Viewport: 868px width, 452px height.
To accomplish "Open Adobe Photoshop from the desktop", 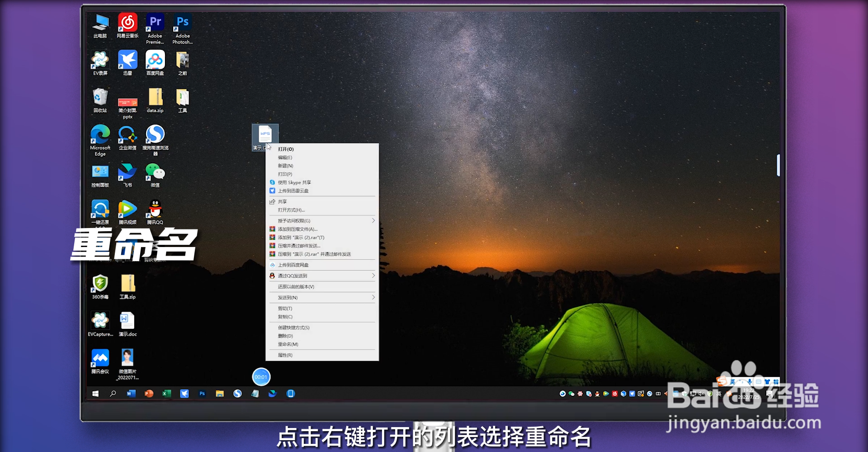I will (182, 21).
